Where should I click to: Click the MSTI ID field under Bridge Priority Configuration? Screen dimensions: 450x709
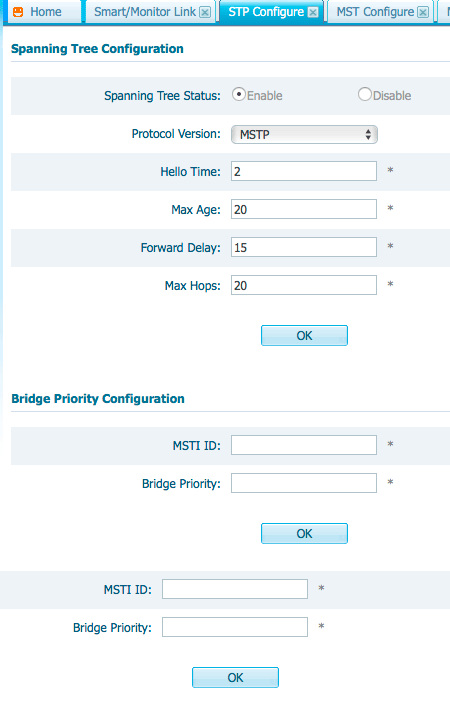(304, 445)
